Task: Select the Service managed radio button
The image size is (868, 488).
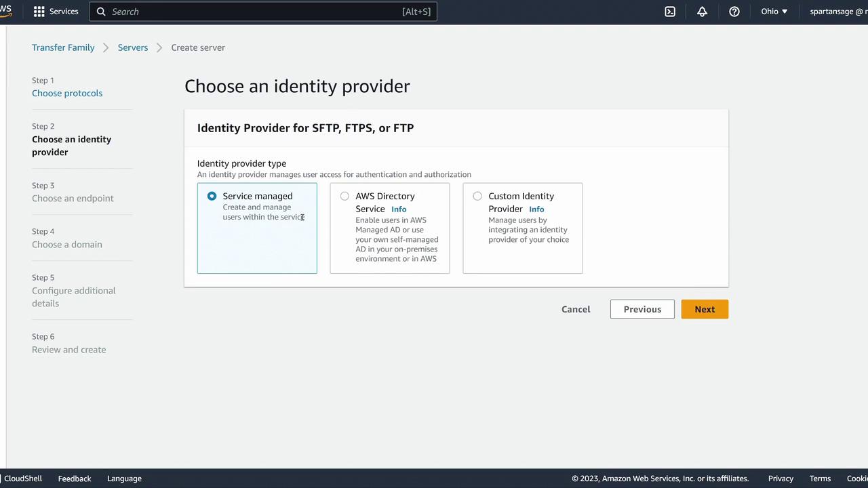Action: pos(212,196)
